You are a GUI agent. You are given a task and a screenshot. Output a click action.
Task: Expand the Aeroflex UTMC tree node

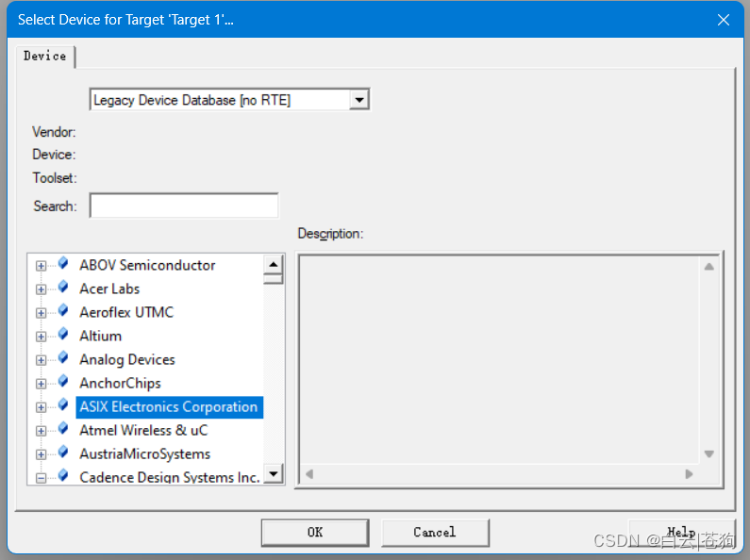pyautogui.click(x=42, y=313)
